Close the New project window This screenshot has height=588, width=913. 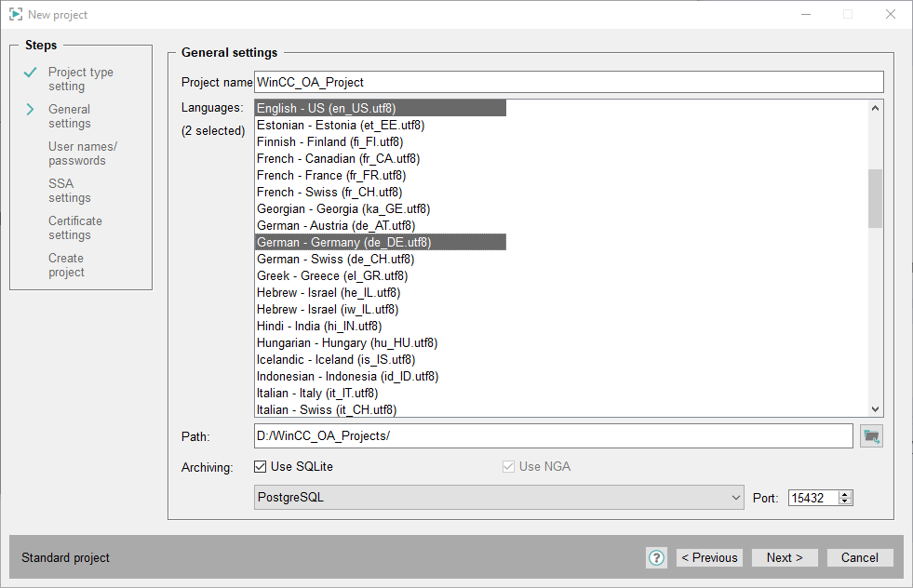(x=891, y=14)
